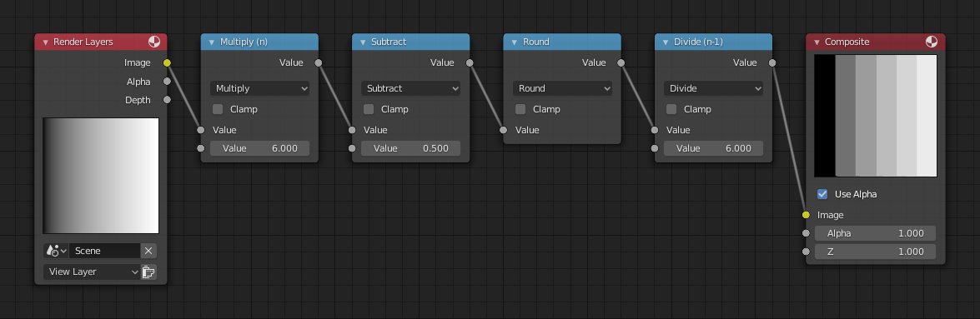This screenshot has width=980, height=319.
Task: Enable Clamp on the Divide (n-1) node
Action: 671,109
